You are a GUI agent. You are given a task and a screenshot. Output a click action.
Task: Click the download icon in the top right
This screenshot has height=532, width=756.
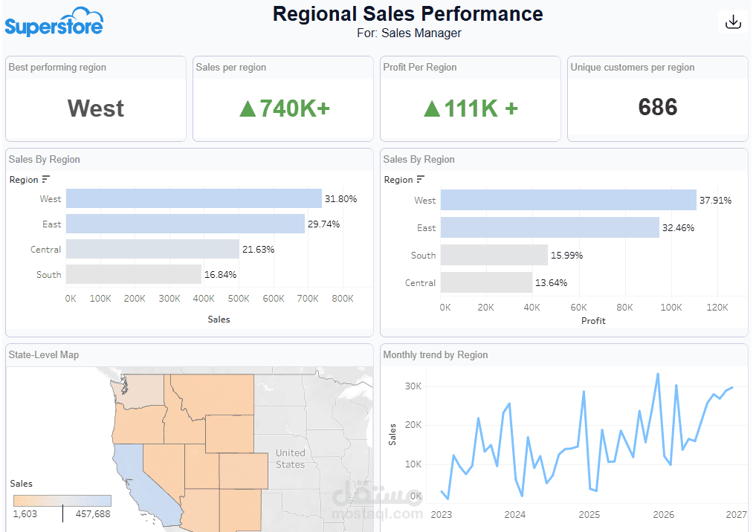[x=733, y=22]
